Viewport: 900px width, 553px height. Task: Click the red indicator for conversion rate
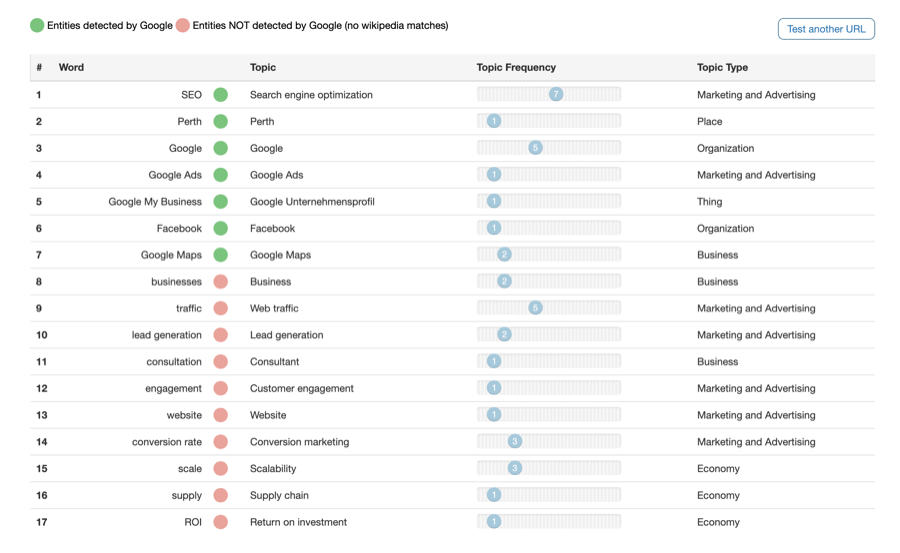pos(220,442)
